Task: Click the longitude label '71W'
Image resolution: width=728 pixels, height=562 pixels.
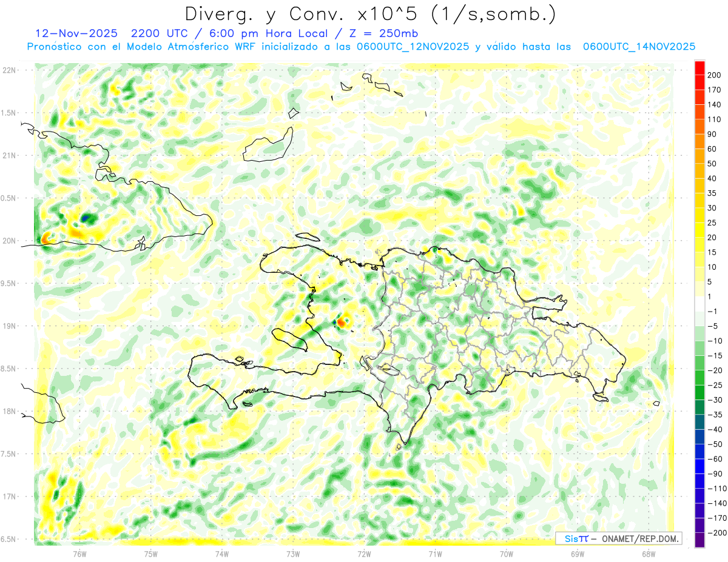Action: pos(435,554)
